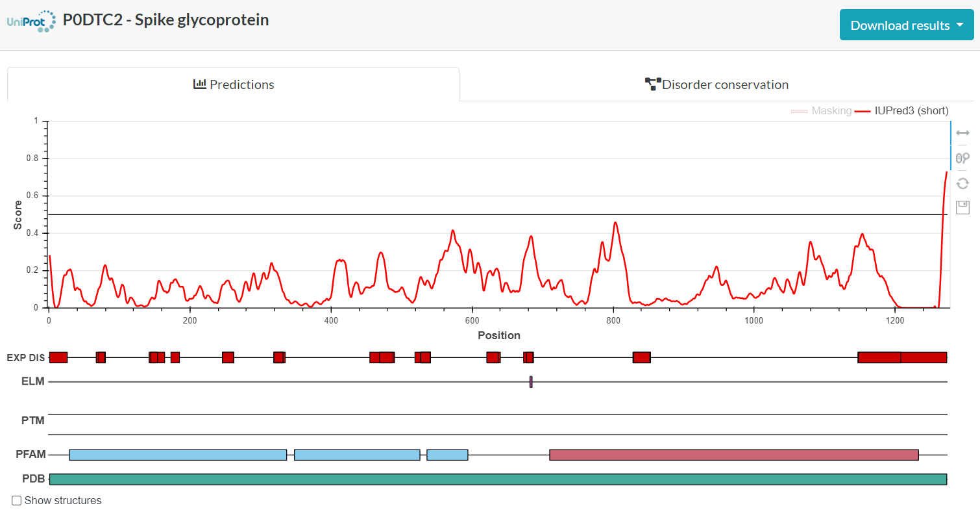Click the PTM track label
This screenshot has height=521, width=980.
coord(33,420)
